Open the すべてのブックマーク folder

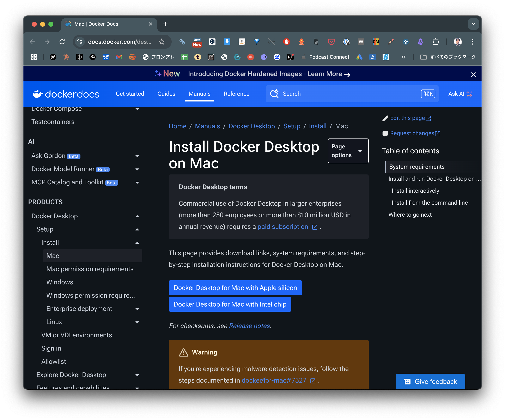pyautogui.click(x=448, y=57)
